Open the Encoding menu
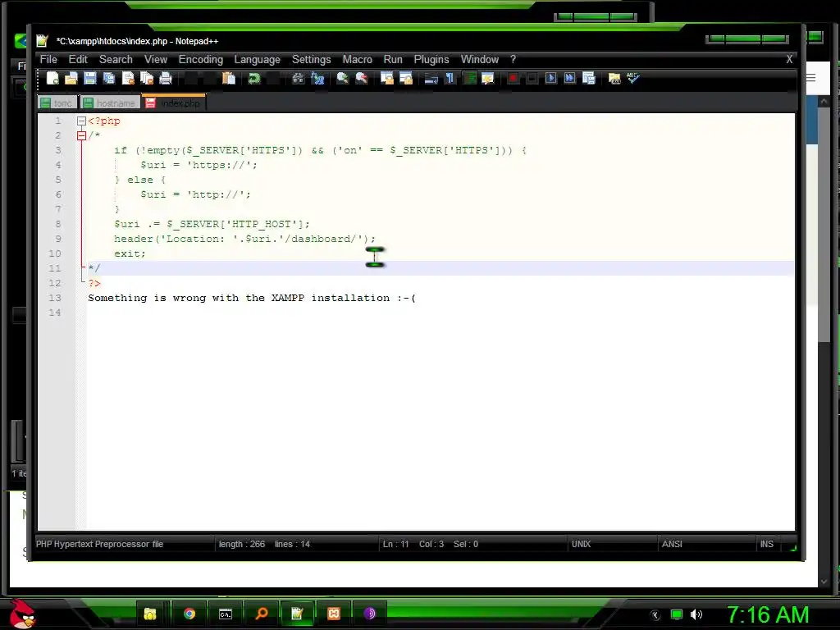Viewport: 840px width, 630px height. [x=201, y=59]
